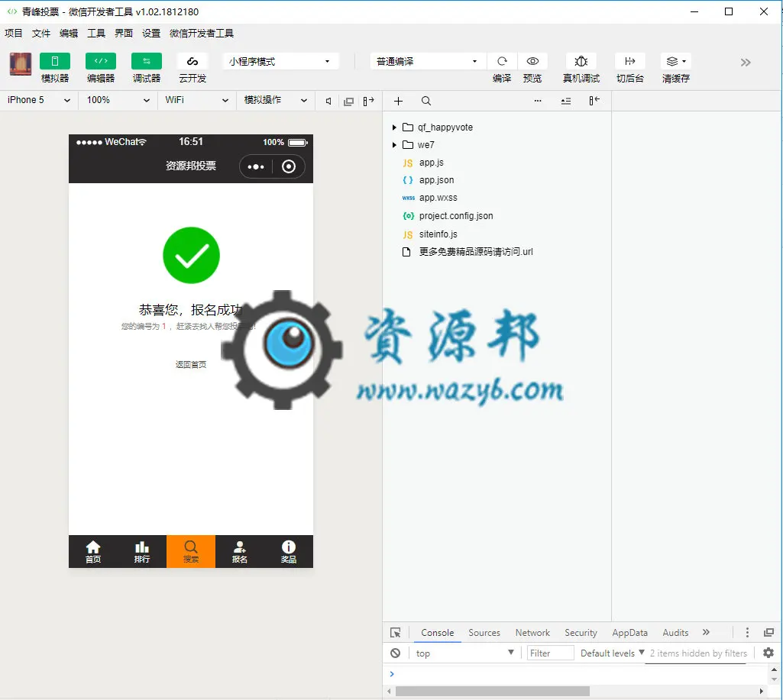The width and height of the screenshot is (783, 700).
Task: Click the 返回首页 link in simulator
Action: 191,365
